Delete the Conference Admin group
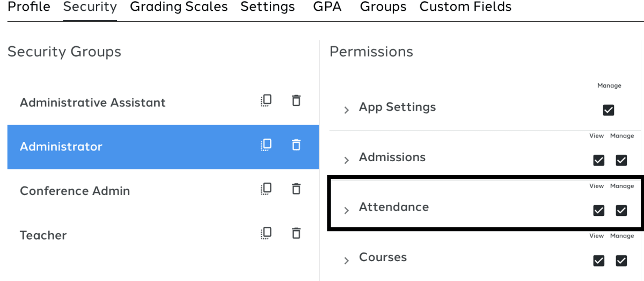This screenshot has width=644, height=281. [x=296, y=189]
